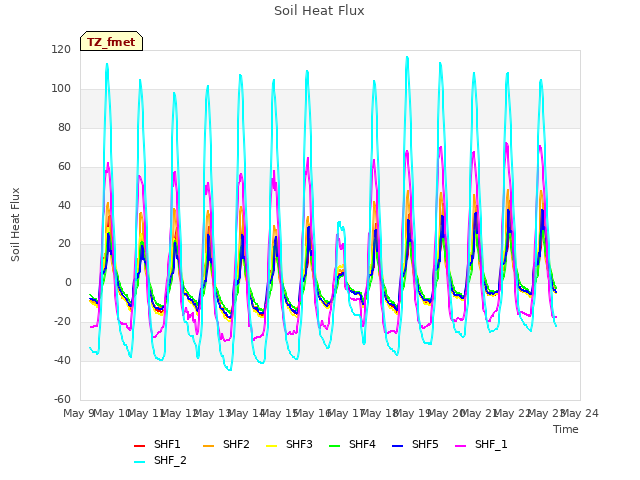Click the 120 y-axis tick label
The width and height of the screenshot is (640, 480).
(x=61, y=50)
